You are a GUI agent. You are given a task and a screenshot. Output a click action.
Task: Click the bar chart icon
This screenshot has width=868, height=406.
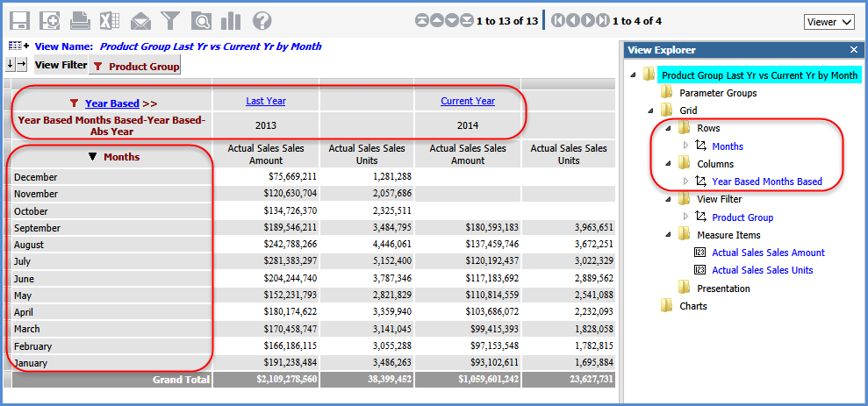click(x=231, y=21)
